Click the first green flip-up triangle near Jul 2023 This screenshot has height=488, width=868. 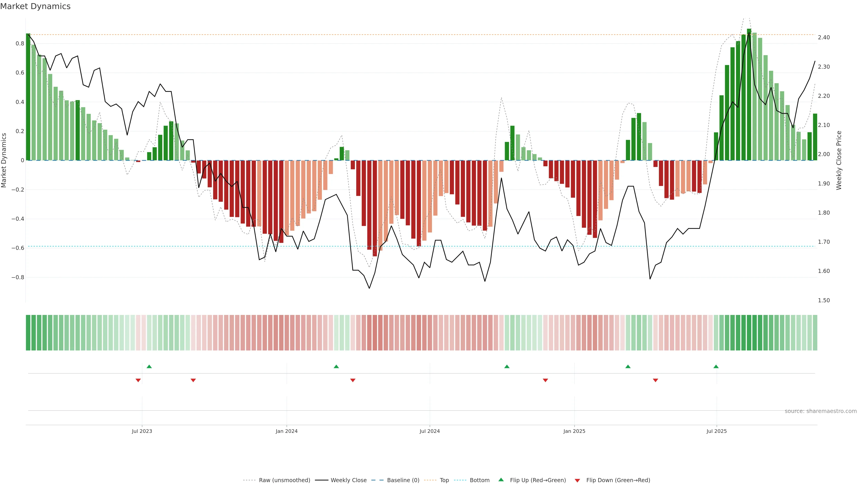149,366
